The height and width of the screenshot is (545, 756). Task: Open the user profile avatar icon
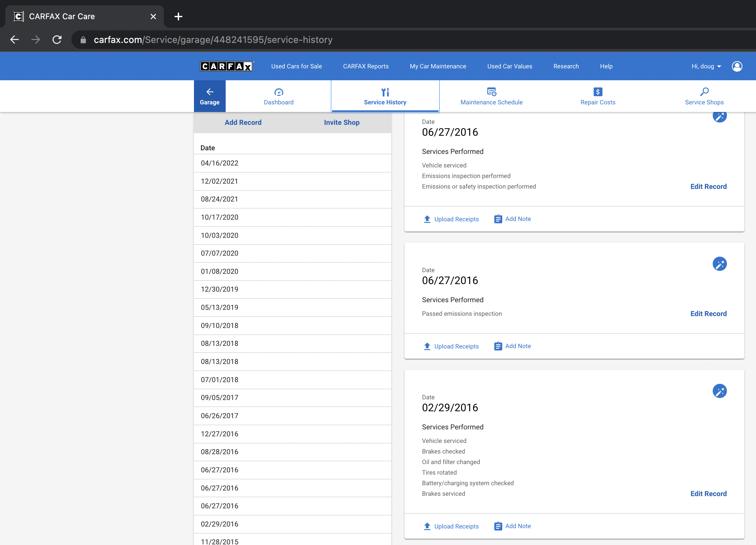(737, 66)
